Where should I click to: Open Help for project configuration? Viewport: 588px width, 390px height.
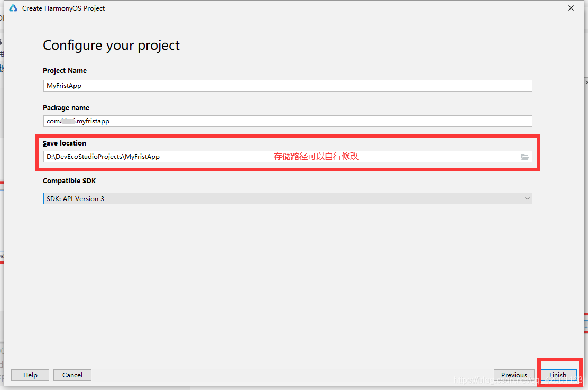tap(30, 375)
